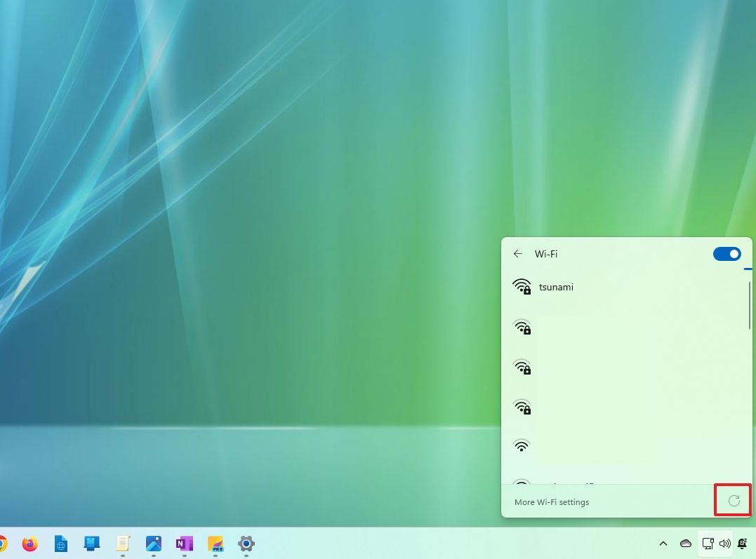Launch the Photos app from the taskbar
The height and width of the screenshot is (559, 756).
154,544
